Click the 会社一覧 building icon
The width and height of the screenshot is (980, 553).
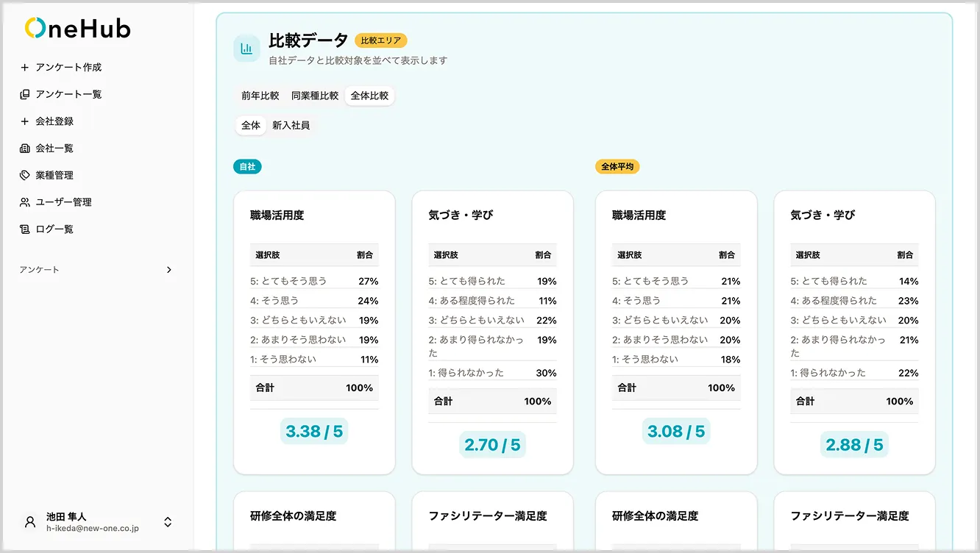pos(26,148)
